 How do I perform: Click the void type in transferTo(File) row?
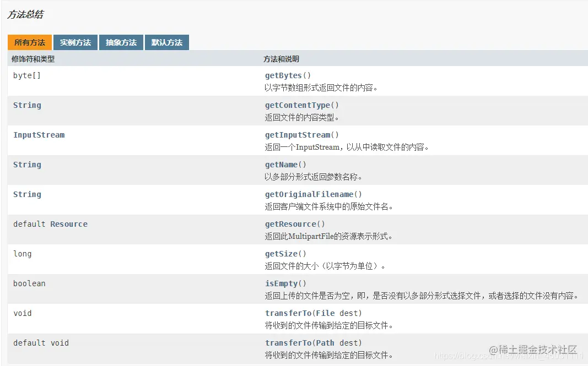click(x=23, y=313)
